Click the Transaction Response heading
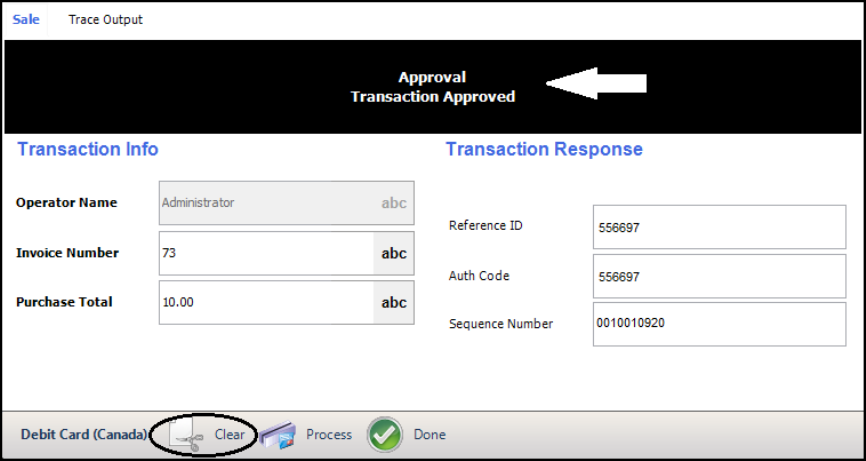 coord(544,149)
